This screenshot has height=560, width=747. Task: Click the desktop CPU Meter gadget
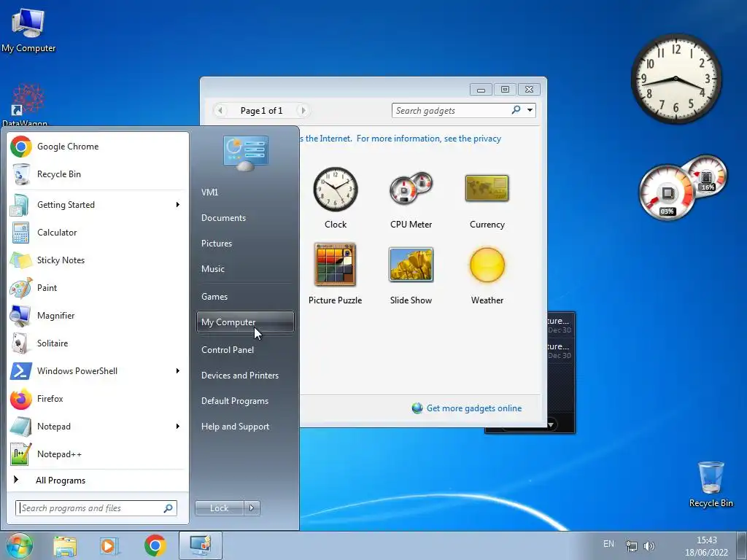coord(683,187)
